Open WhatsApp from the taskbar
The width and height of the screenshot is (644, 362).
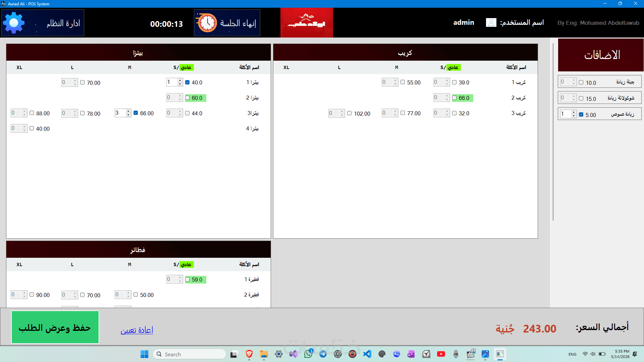coord(308,354)
